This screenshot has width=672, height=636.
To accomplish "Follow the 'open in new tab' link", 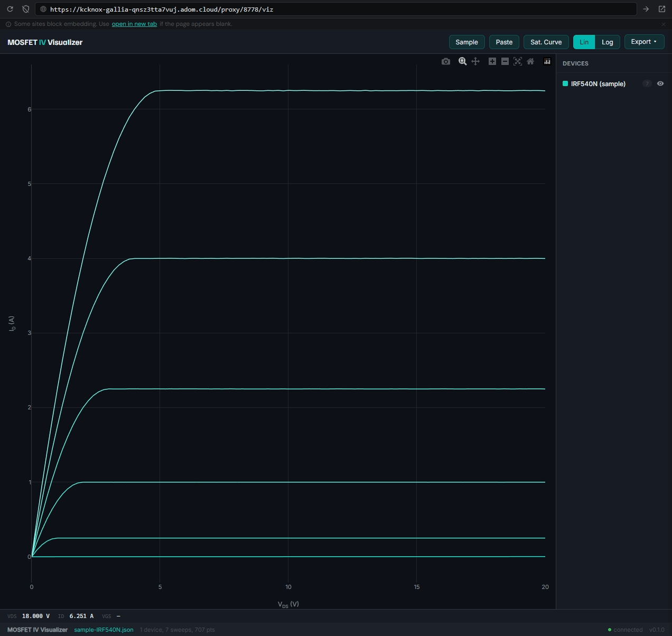I will click(134, 24).
